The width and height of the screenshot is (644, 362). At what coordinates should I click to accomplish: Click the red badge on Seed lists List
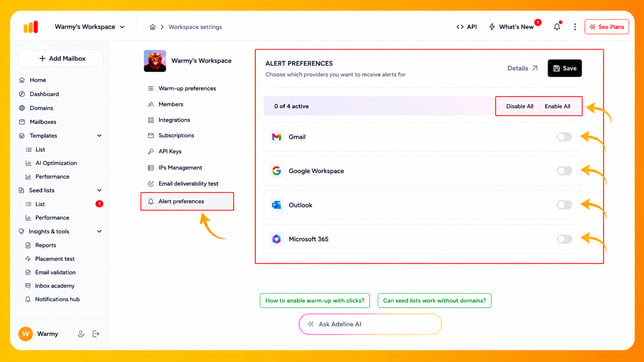pos(99,204)
